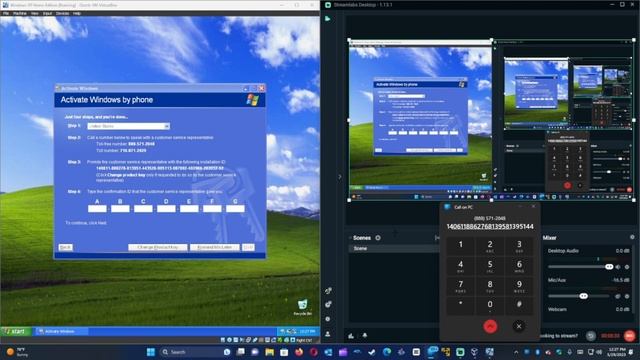Viewport: 640px width, 360px height.
Task: Click the Back button in Activate Windows
Action: [66, 247]
